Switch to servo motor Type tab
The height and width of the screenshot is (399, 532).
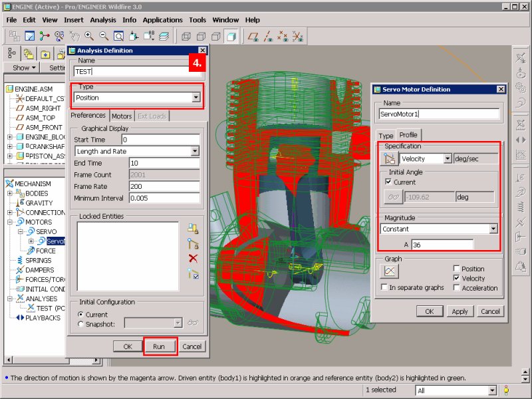click(386, 136)
